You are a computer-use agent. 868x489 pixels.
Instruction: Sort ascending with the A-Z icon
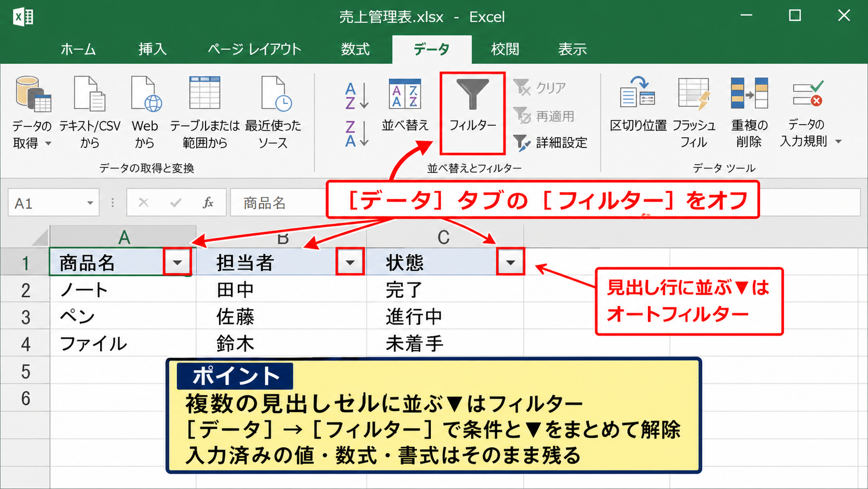(357, 96)
